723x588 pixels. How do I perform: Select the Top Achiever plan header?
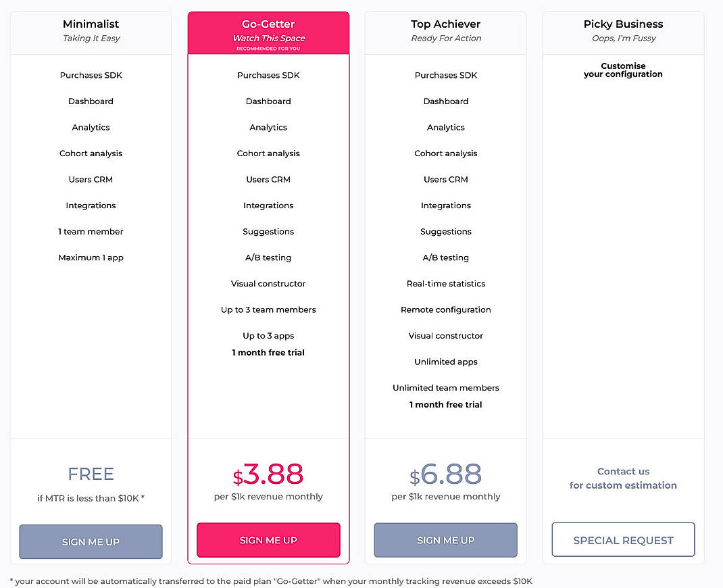point(445,30)
